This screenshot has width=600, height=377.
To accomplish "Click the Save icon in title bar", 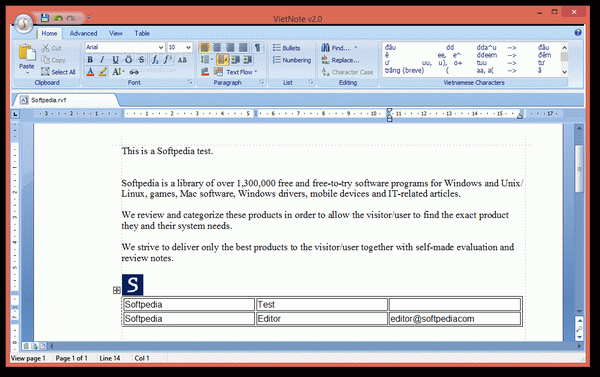I will click(45, 18).
